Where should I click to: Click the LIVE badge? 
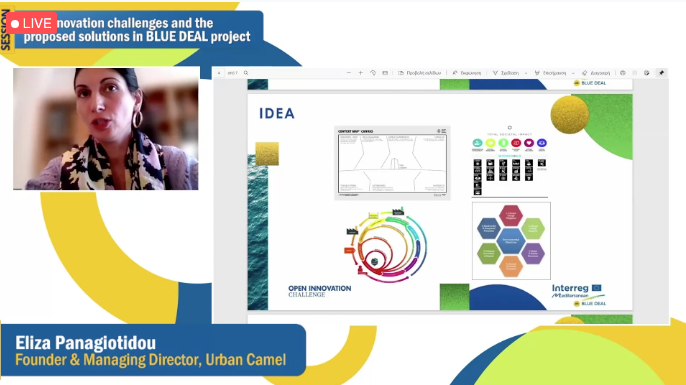31,23
